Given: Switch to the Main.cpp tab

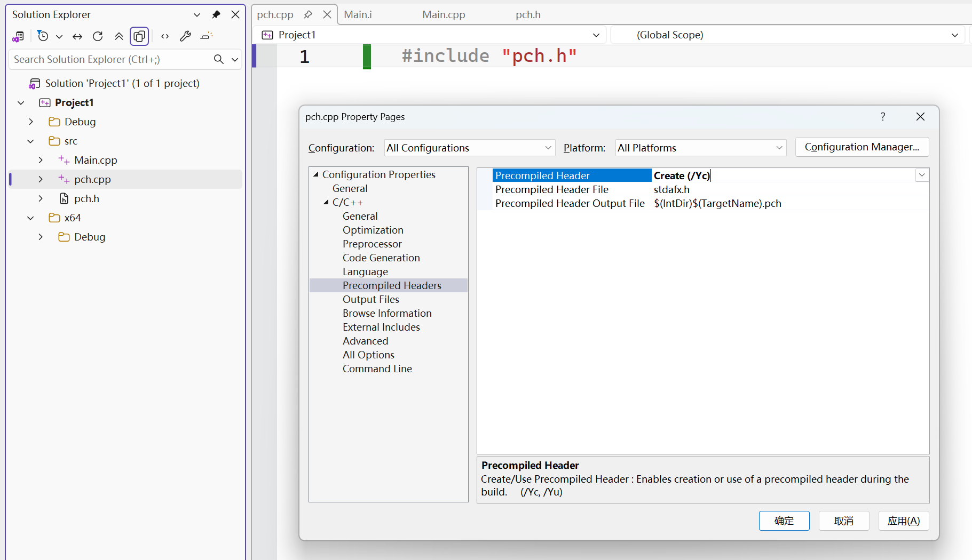Looking at the screenshot, I should click(x=444, y=14).
